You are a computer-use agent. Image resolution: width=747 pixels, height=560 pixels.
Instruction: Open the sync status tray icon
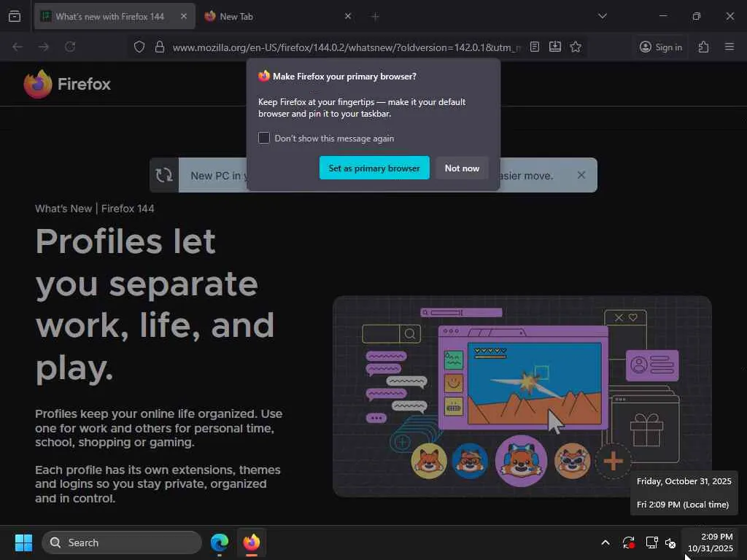tap(629, 542)
